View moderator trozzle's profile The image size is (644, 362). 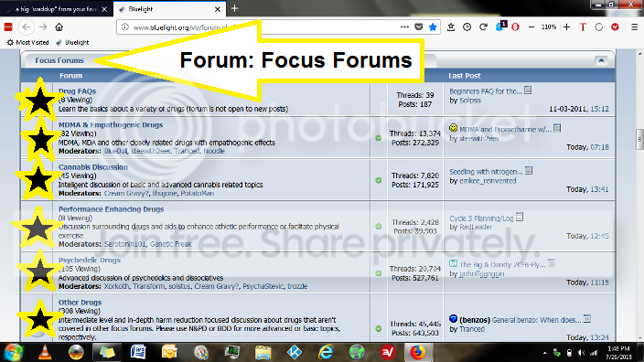(x=297, y=286)
